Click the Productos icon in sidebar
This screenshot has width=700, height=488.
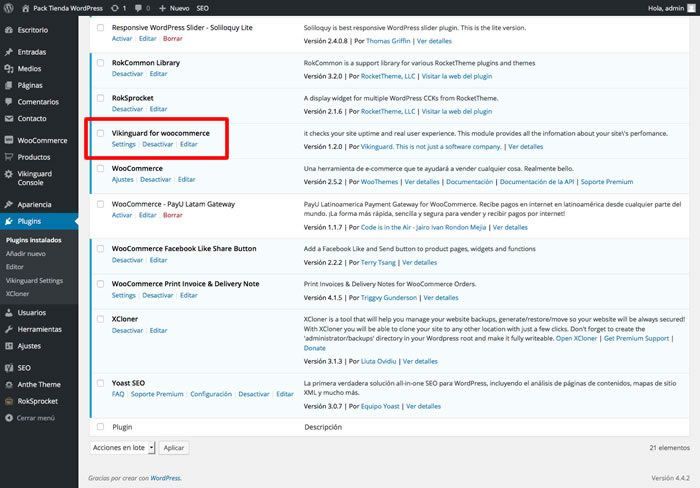(x=9, y=157)
